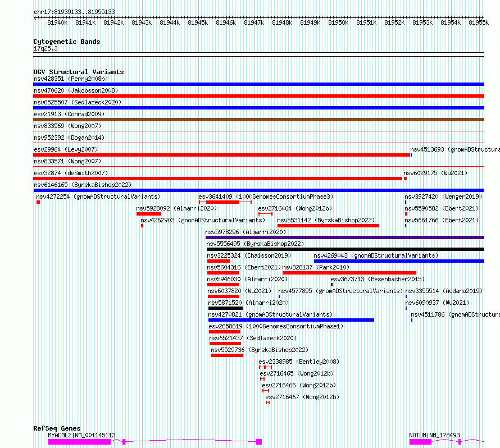Screen dimensions: 500x448
Task: Select nsv4269043 gnomAD variant label
Action: tap(376, 255)
